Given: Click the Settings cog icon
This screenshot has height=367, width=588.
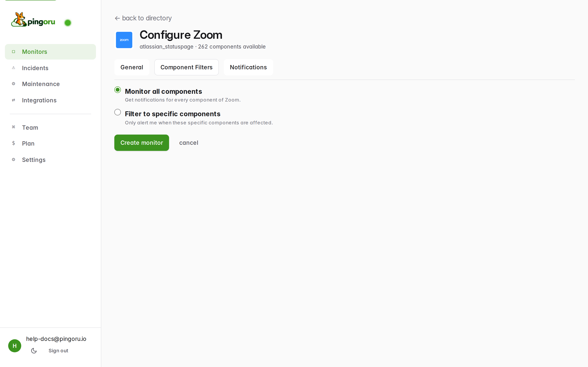Looking at the screenshot, I should pyautogui.click(x=13, y=159).
